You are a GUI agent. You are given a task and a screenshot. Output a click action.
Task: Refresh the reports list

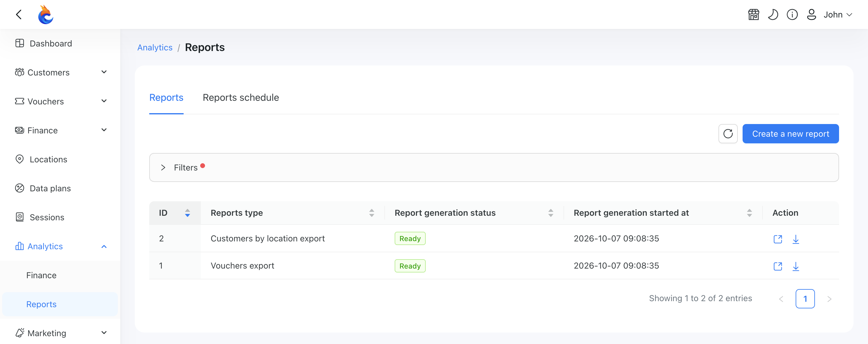click(728, 134)
